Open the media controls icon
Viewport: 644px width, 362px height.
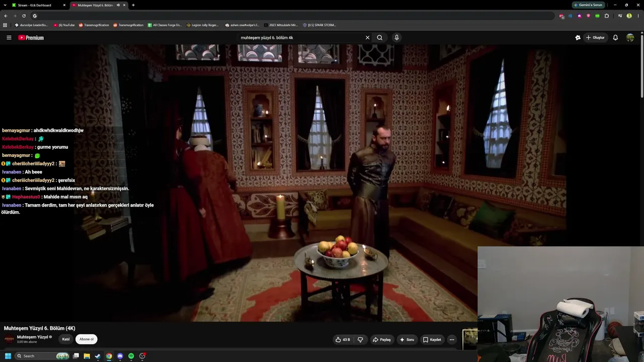click(620, 16)
